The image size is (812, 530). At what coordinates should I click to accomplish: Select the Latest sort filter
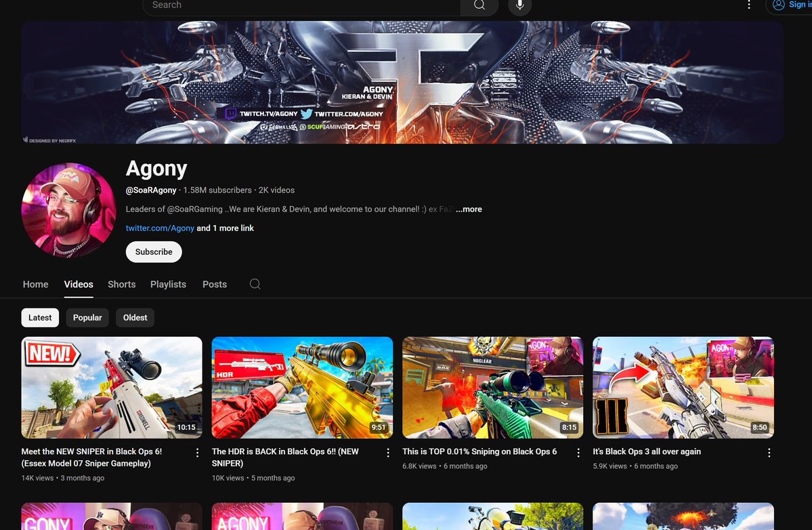point(40,318)
